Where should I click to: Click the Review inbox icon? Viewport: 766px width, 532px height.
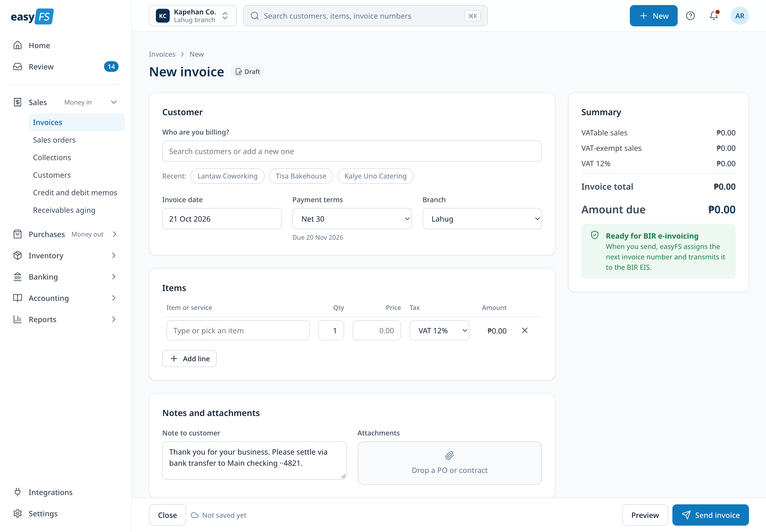point(18,67)
